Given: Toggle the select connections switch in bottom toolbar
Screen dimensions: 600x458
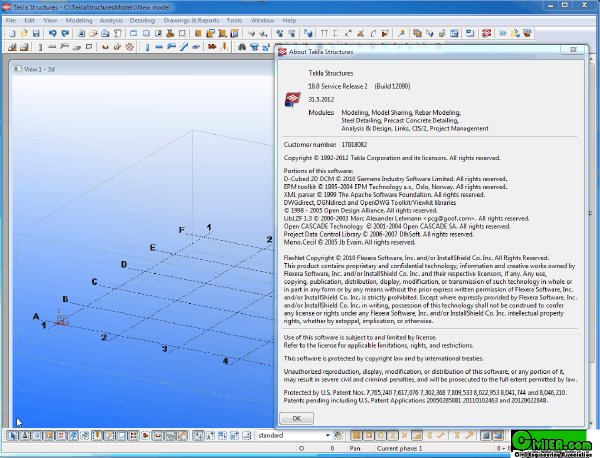Looking at the screenshot, I should tap(24, 435).
